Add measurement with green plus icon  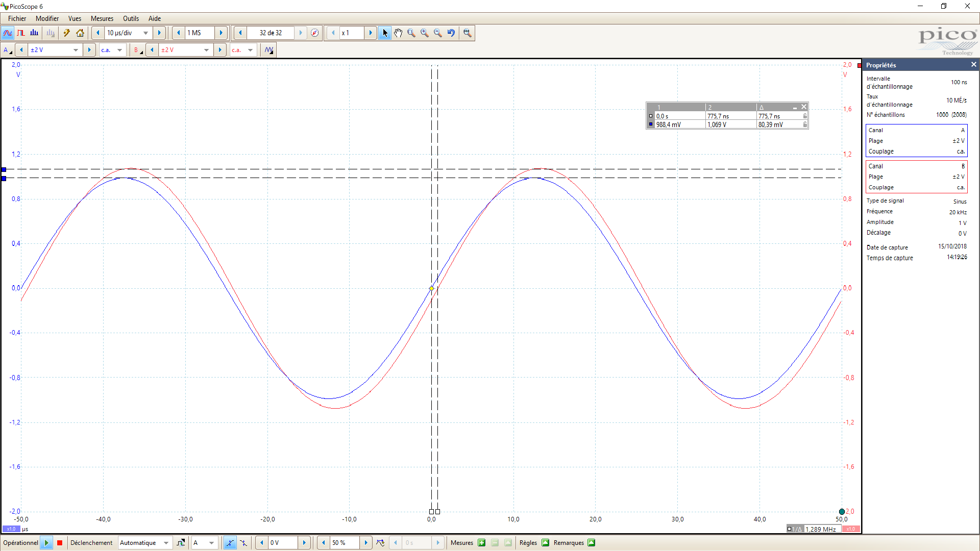click(481, 543)
